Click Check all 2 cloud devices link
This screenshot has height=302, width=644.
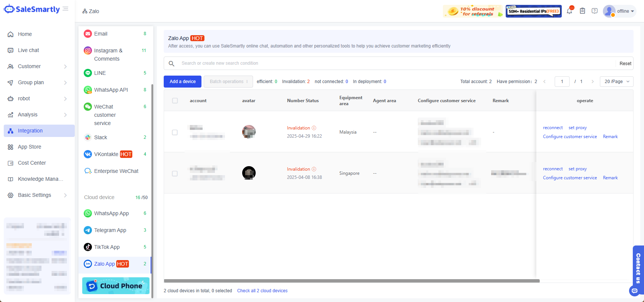262,291
